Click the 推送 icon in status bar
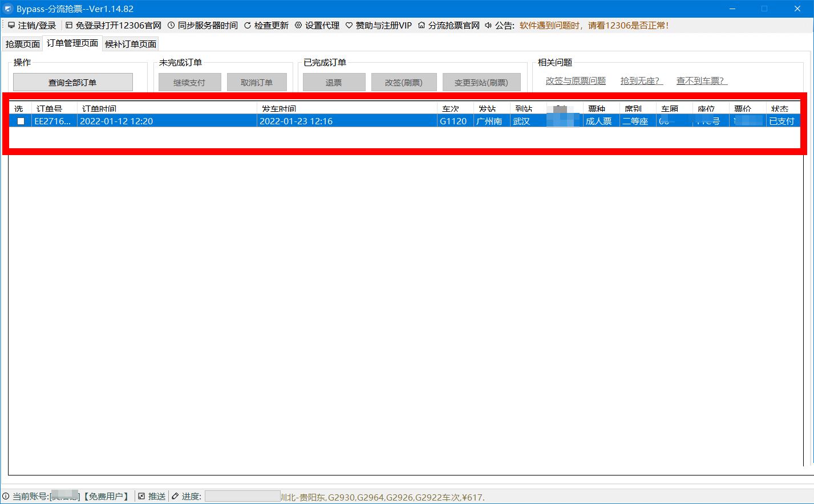Screen dimensions: 814x504 (142, 497)
